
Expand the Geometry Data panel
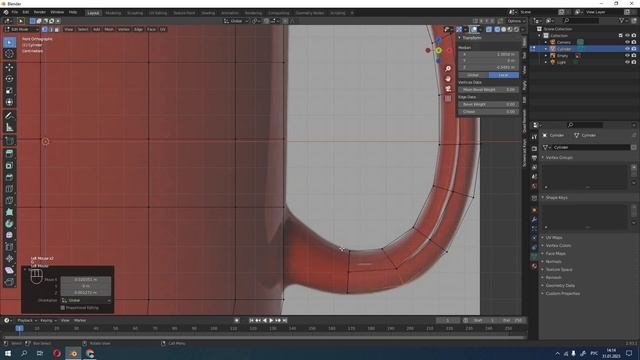pos(560,286)
